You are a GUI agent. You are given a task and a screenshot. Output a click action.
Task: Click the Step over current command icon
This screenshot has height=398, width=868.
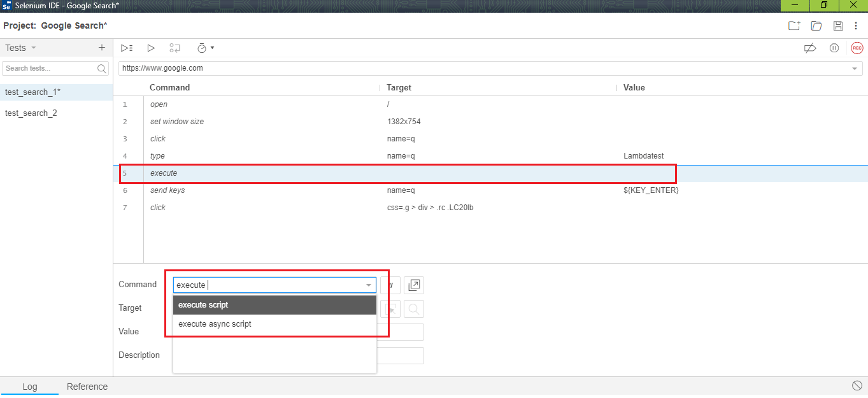click(x=174, y=48)
